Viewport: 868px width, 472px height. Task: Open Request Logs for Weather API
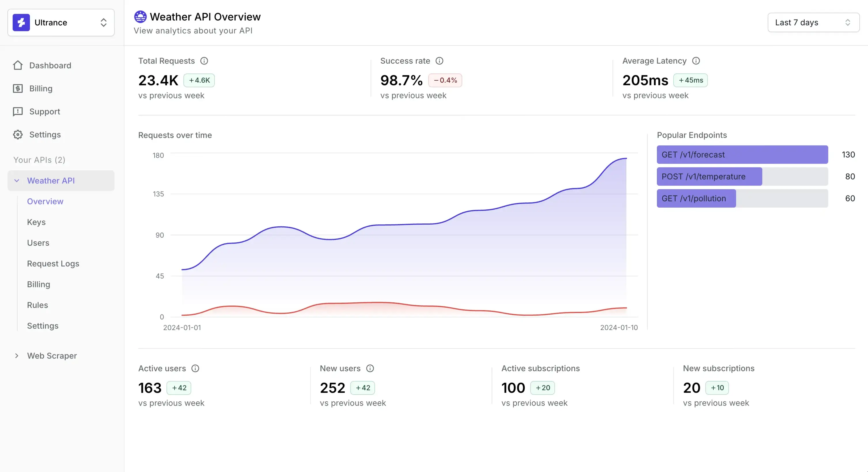53,264
